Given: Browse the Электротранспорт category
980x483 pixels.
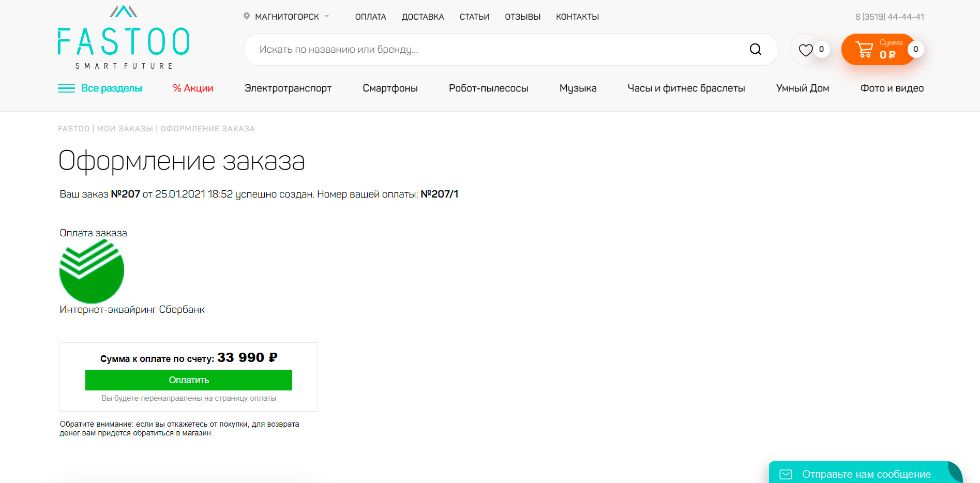Looking at the screenshot, I should click(x=288, y=88).
